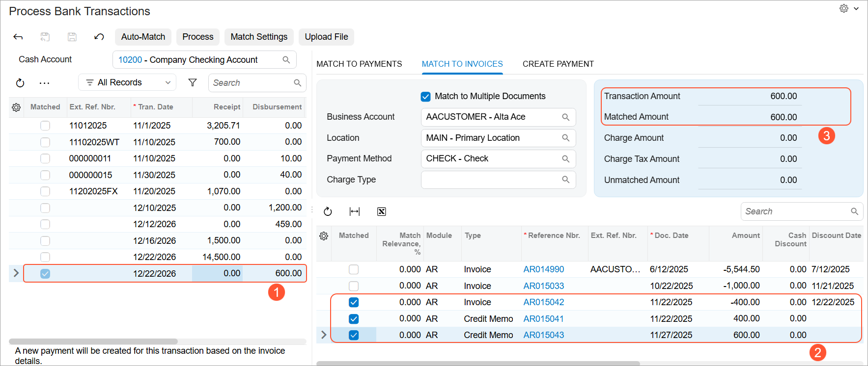Screen dimensions: 868x366
Task: Click the back arrow icon in toolbar
Action: point(18,37)
